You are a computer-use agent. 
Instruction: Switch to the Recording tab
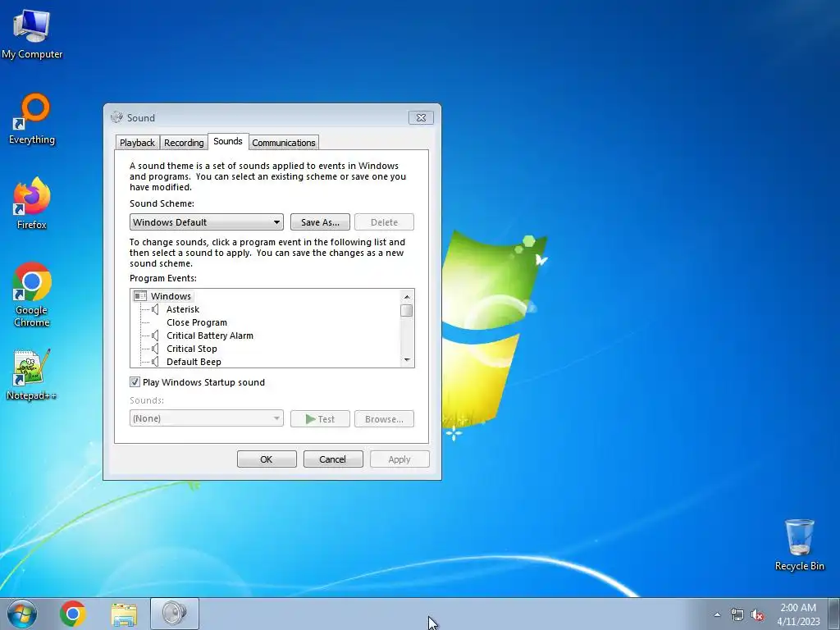coord(184,143)
